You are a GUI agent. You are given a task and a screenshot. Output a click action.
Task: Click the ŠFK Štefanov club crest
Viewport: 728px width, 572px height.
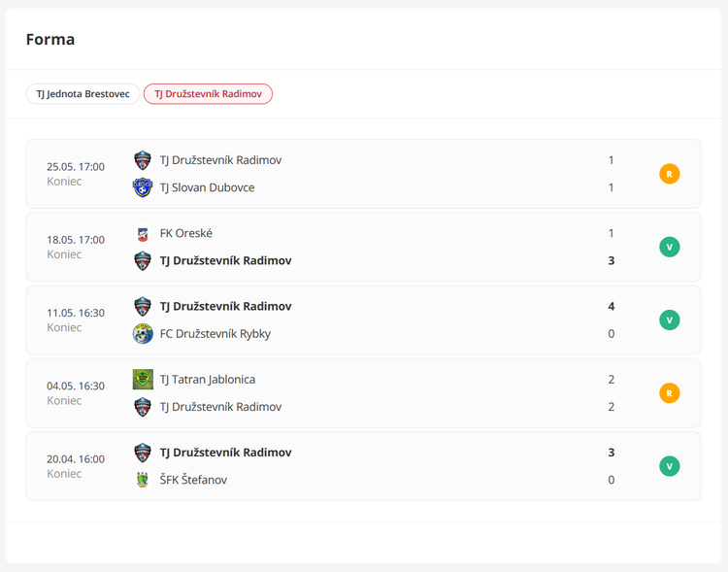tap(143, 480)
